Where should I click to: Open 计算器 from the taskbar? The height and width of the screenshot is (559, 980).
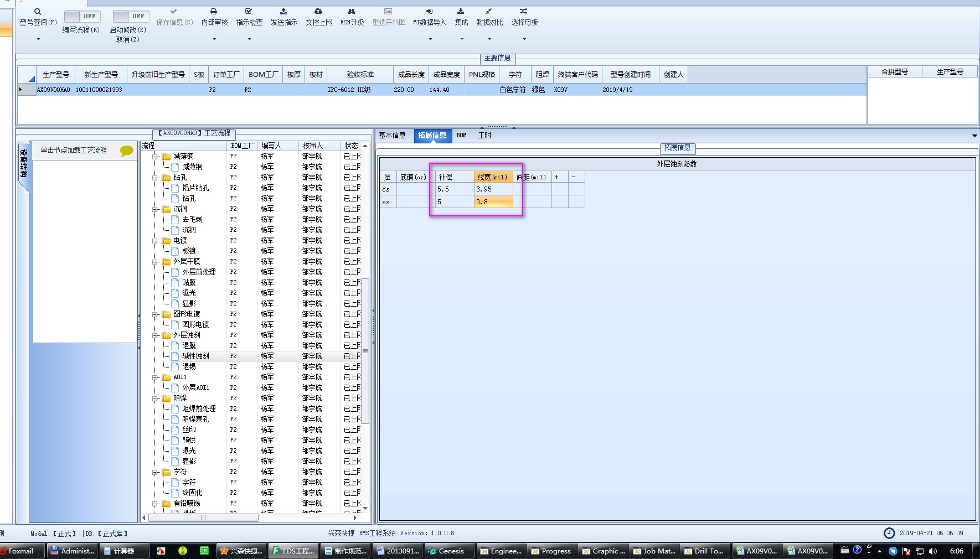125,551
